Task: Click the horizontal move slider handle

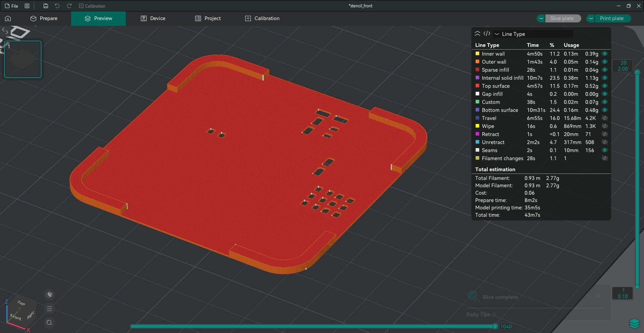Action: pyautogui.click(x=495, y=326)
